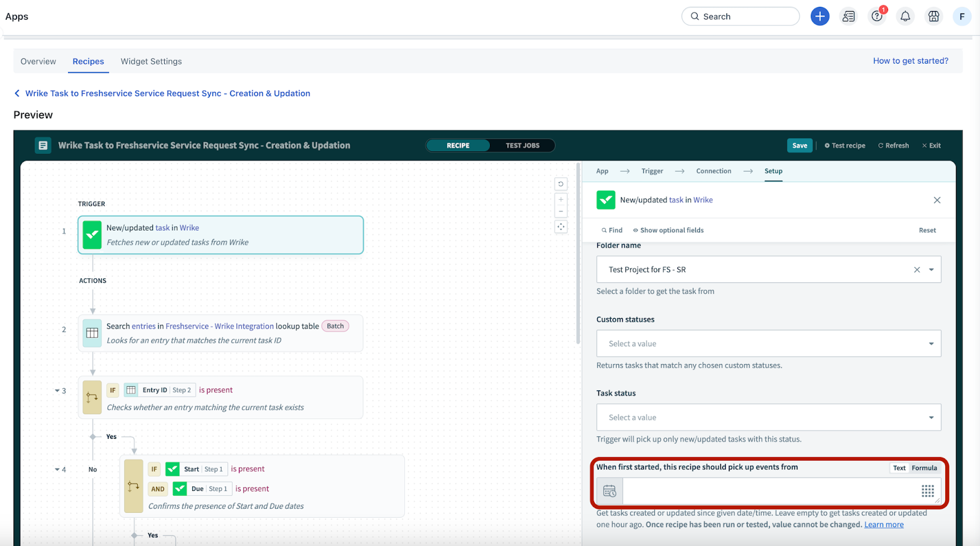Click Wrike icon beside Start Step 1
Image resolution: width=980 pixels, height=546 pixels.
[x=173, y=469]
